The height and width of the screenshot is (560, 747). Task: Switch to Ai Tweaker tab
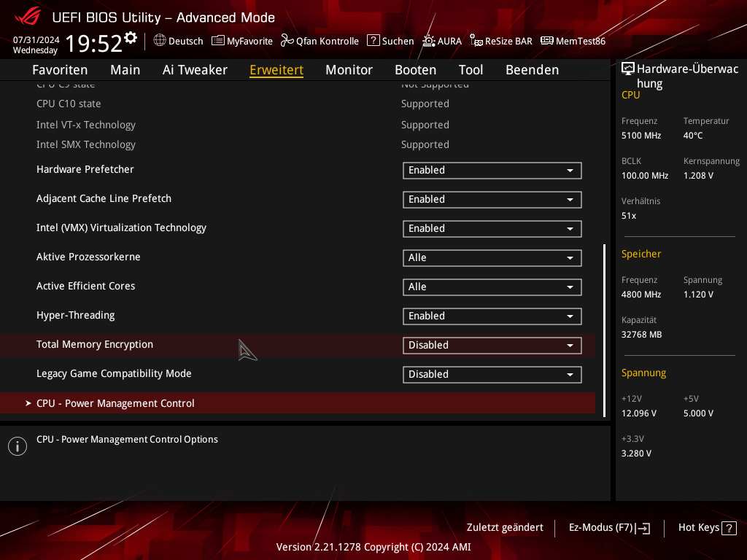point(195,70)
